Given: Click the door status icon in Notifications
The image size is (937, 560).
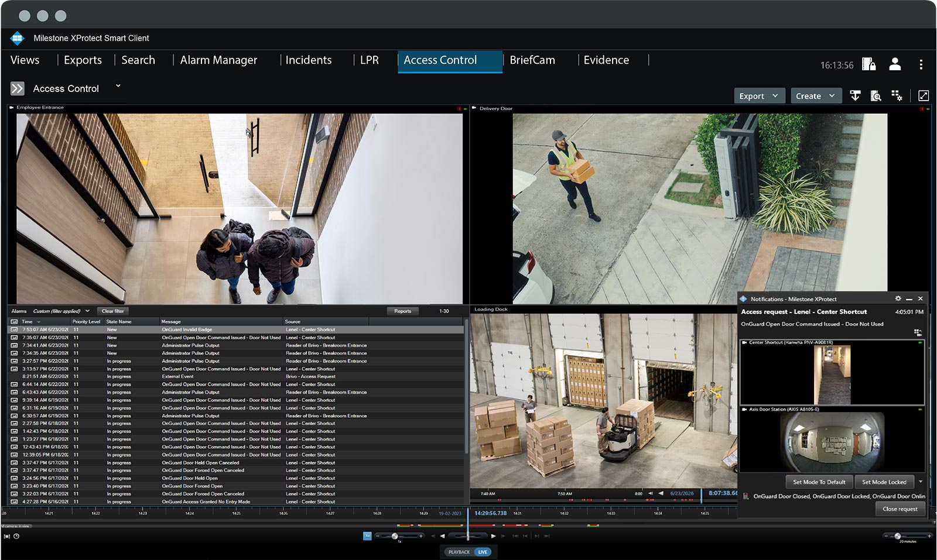Looking at the screenshot, I should click(x=746, y=496).
